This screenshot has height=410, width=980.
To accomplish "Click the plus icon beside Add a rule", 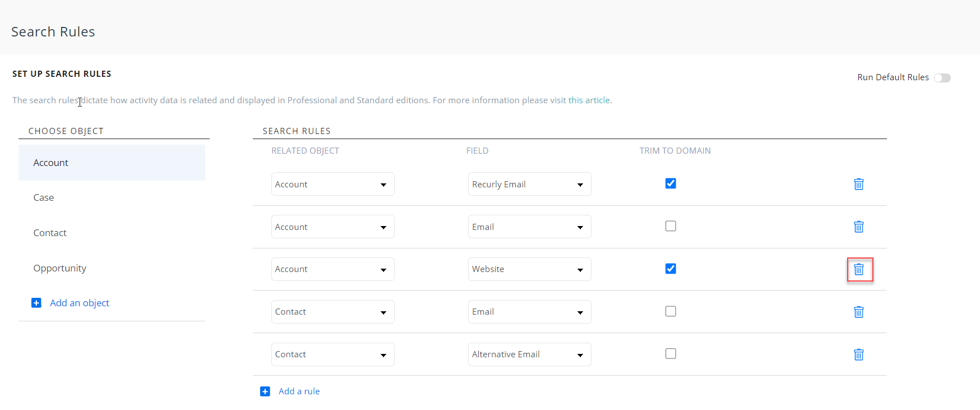I will coord(265,391).
